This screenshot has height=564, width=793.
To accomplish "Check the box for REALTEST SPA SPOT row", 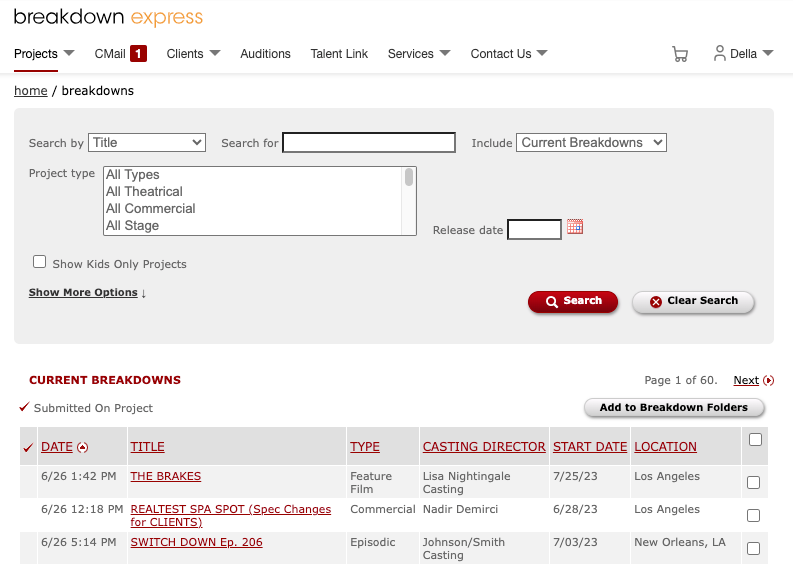I will (x=754, y=515).
